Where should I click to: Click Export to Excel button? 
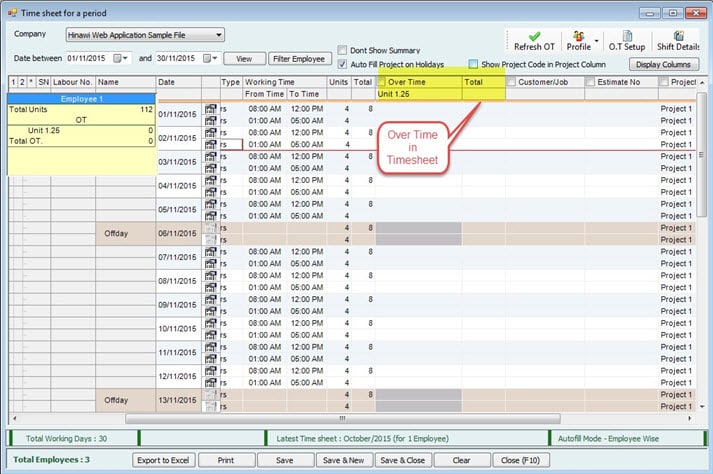[x=163, y=460]
